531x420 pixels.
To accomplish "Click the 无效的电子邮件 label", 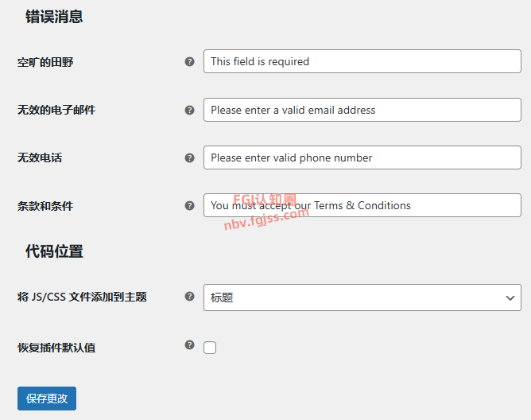I will [x=56, y=110].
